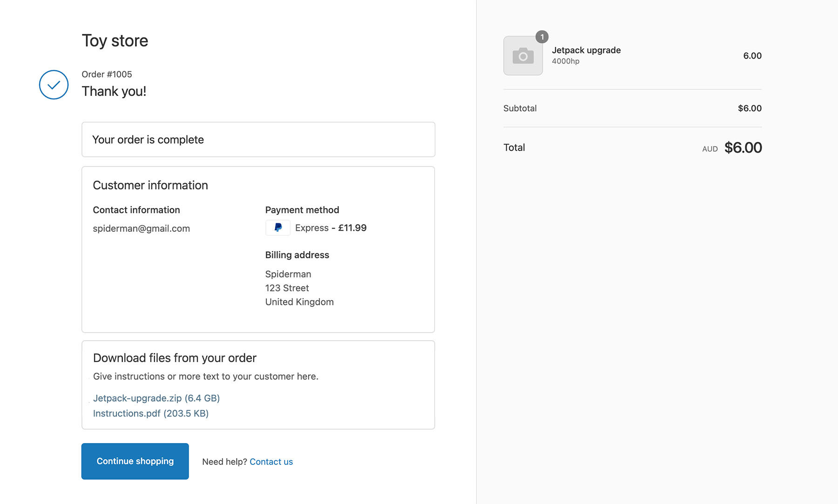Click the order confirmed checkmark icon

tap(54, 85)
